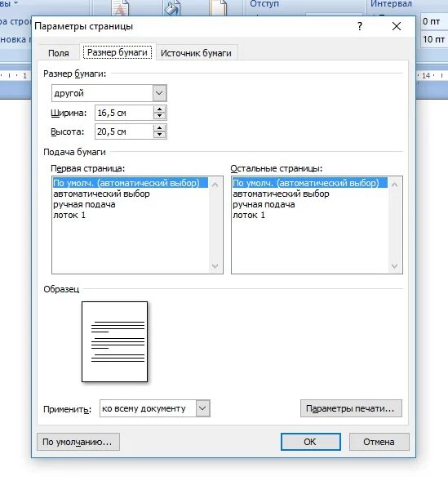Select автоматический выбор in Остальные страницы list
The height and width of the screenshot is (481, 448).
(309, 194)
